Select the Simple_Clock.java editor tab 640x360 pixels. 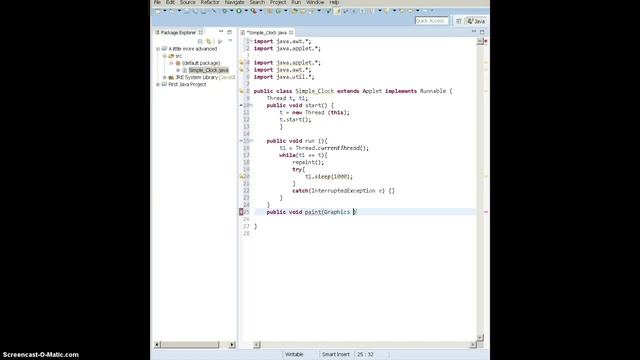[x=267, y=32]
